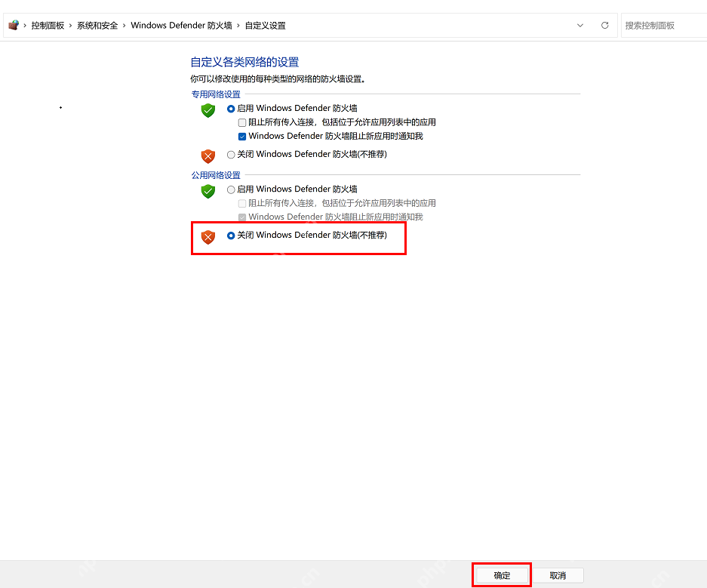Click green shield icon under 公用网络设置
The image size is (707, 588).
tap(207, 191)
